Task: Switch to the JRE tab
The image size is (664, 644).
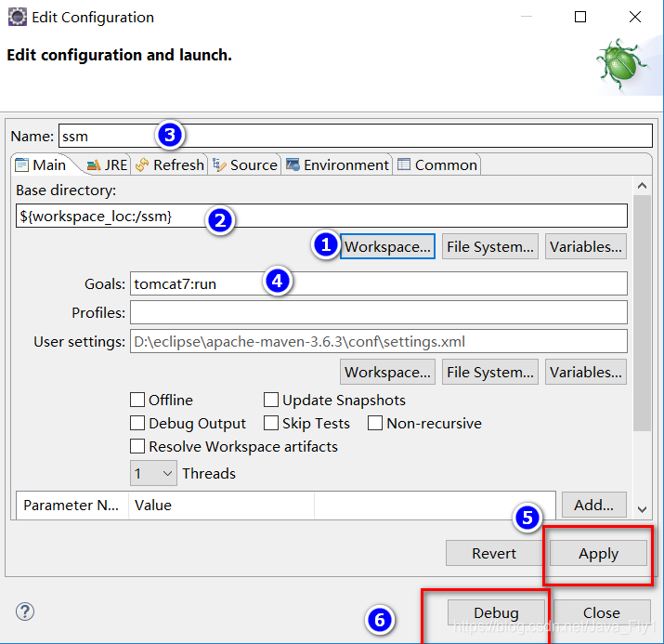Action: (x=107, y=164)
